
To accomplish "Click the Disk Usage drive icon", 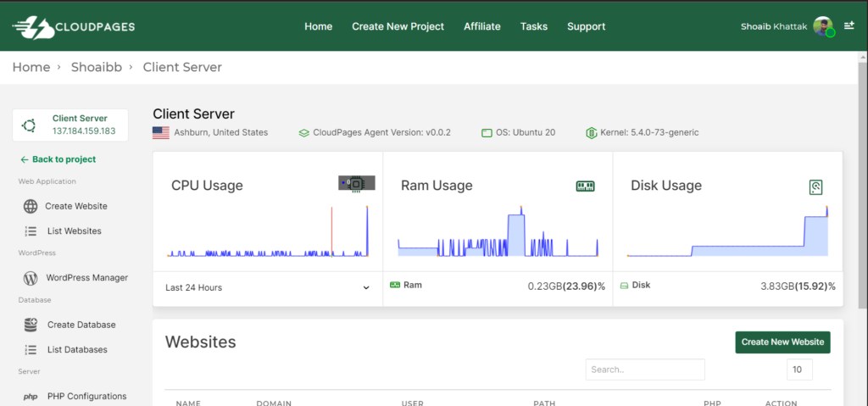I will pos(816,187).
